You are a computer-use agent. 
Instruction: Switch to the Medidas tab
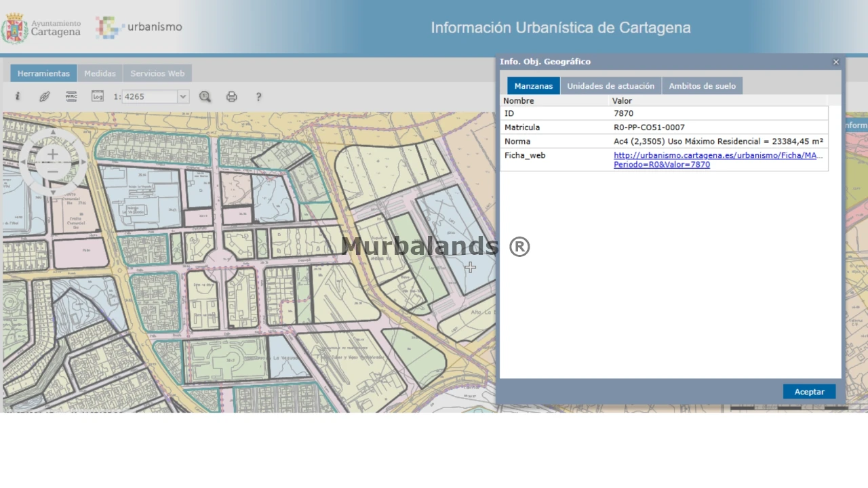click(100, 73)
